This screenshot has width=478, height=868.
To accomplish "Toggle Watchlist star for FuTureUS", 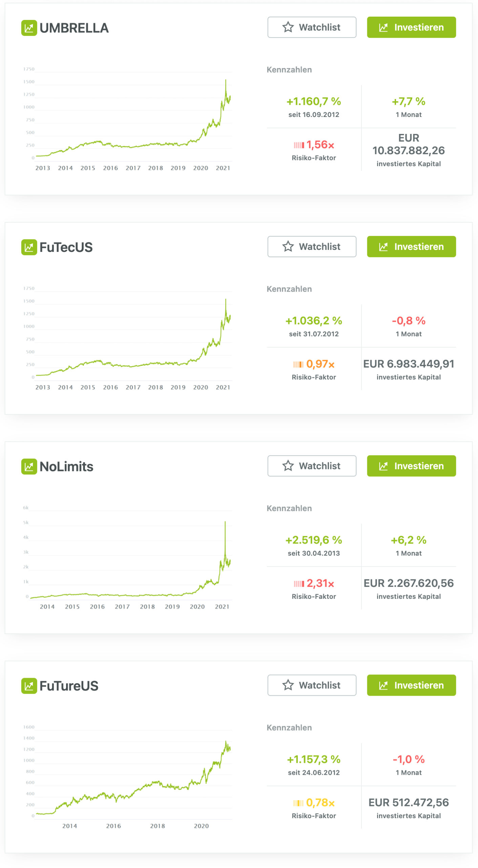I will (312, 685).
